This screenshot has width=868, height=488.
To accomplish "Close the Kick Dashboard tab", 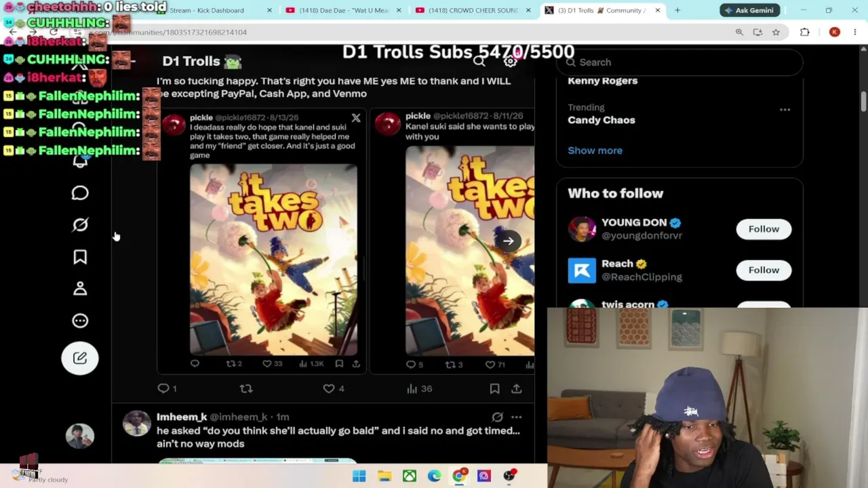I will (269, 10).
